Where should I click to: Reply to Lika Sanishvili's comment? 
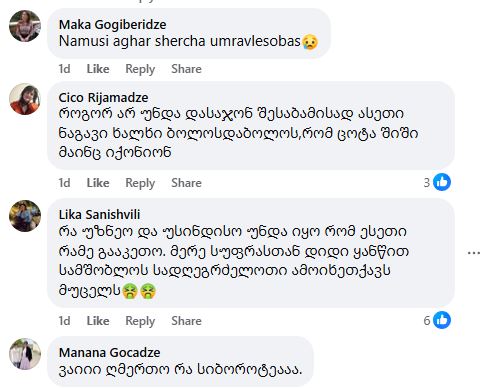(140, 321)
